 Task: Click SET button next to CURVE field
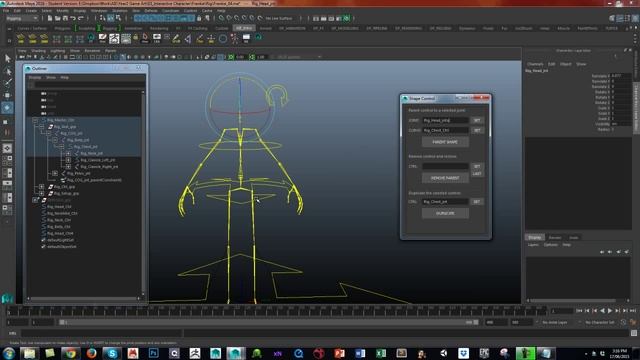[x=477, y=130]
